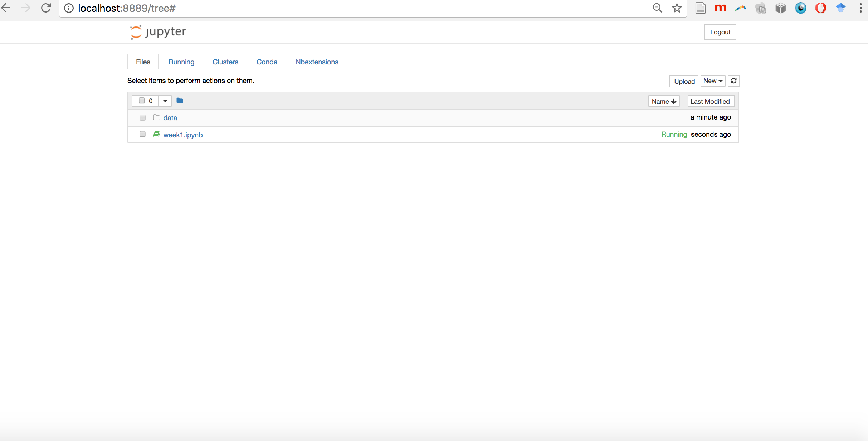This screenshot has height=441, width=868.
Task: Open the red 'm' extension
Action: 720,8
